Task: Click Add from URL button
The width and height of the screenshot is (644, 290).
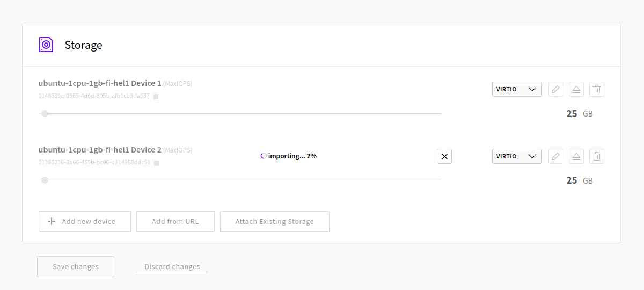Action: point(175,221)
